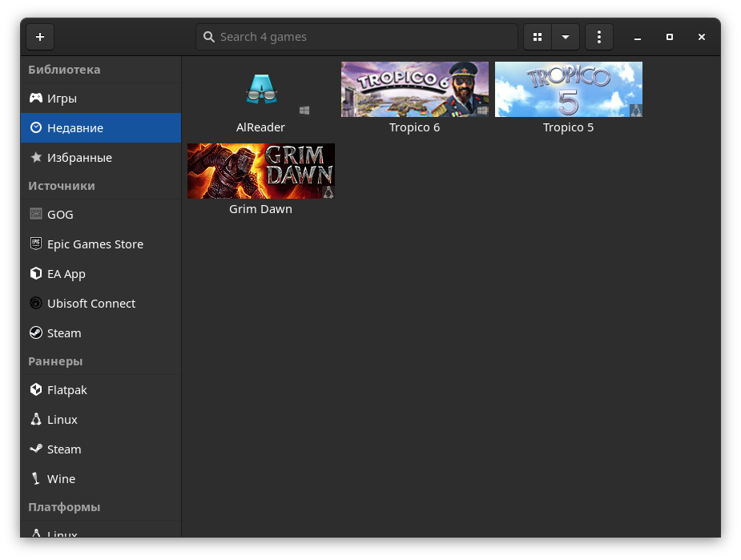Click the "Источники" section header
This screenshot has width=741, height=560.
62,186
